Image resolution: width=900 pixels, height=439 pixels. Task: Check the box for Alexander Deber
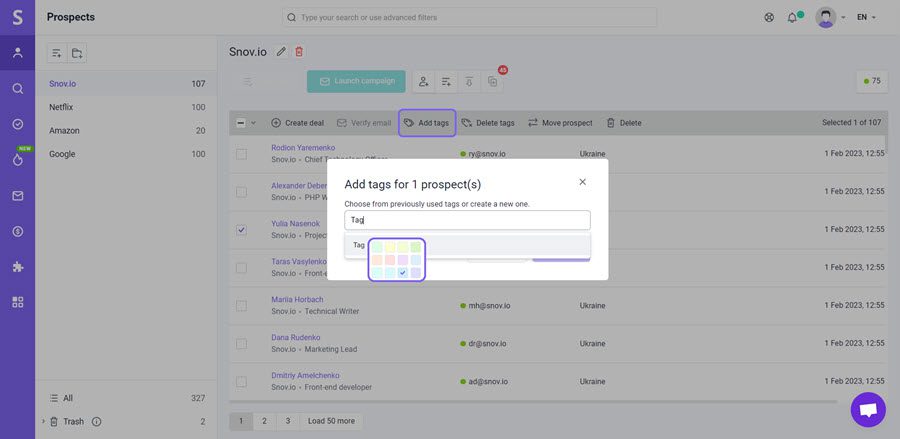click(242, 192)
